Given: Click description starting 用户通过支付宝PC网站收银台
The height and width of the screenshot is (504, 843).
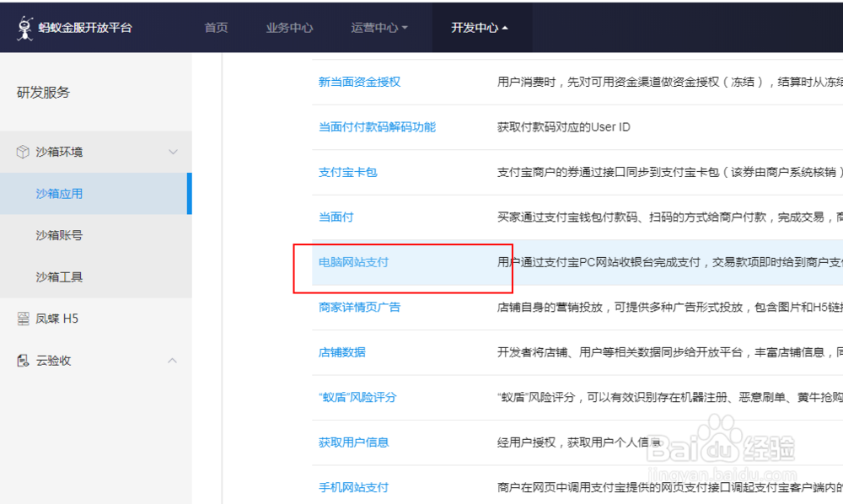Looking at the screenshot, I should pos(670,262).
